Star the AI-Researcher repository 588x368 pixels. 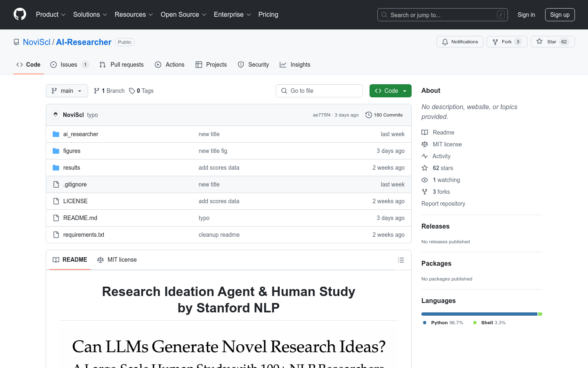point(552,42)
